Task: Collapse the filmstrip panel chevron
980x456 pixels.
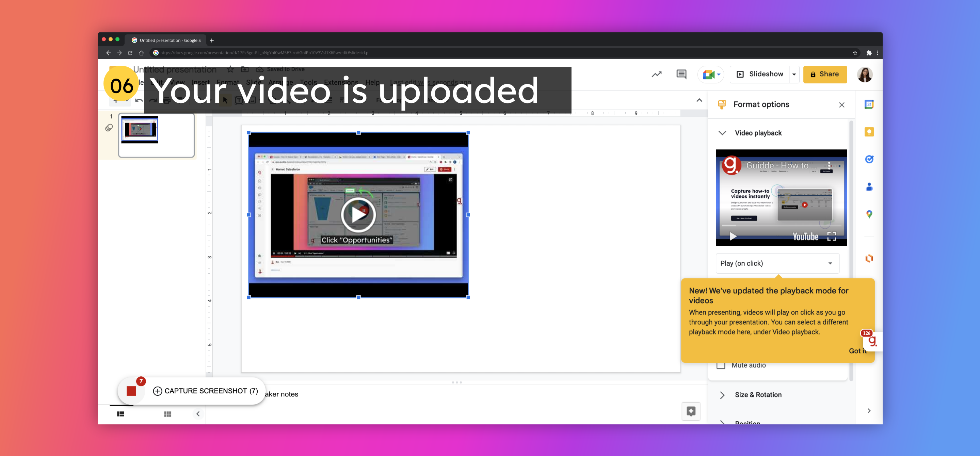Action: point(198,414)
